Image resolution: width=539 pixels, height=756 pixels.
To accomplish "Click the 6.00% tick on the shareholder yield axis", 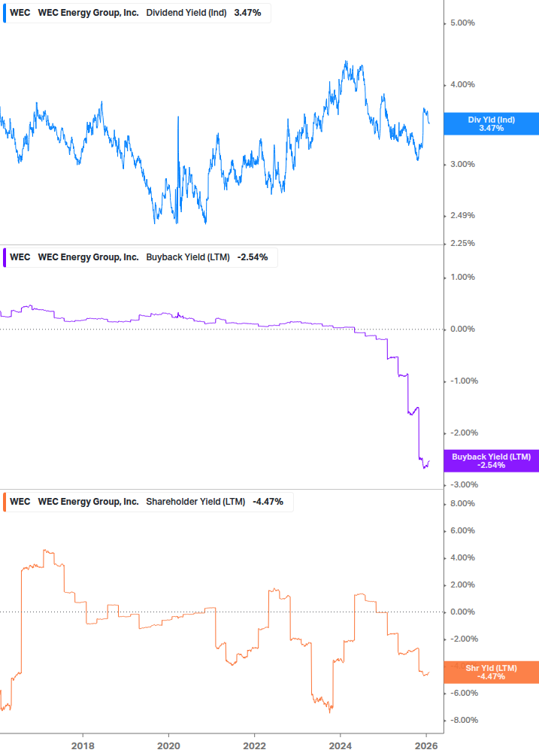I will pyautogui.click(x=462, y=531).
